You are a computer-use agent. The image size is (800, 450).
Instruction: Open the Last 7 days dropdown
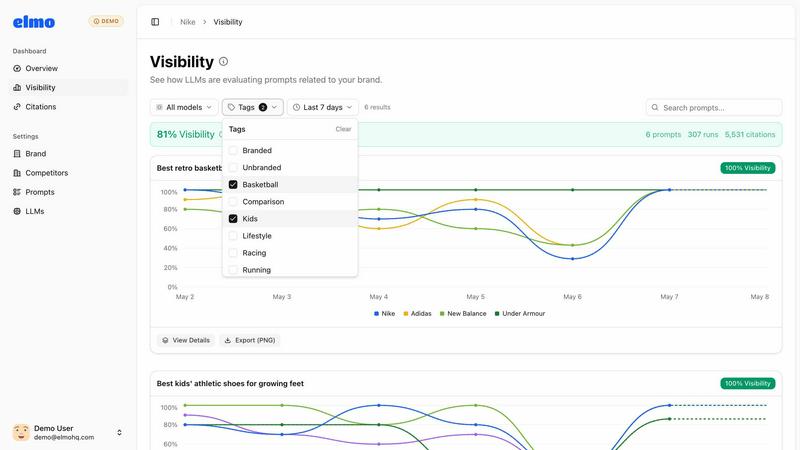[x=323, y=107]
